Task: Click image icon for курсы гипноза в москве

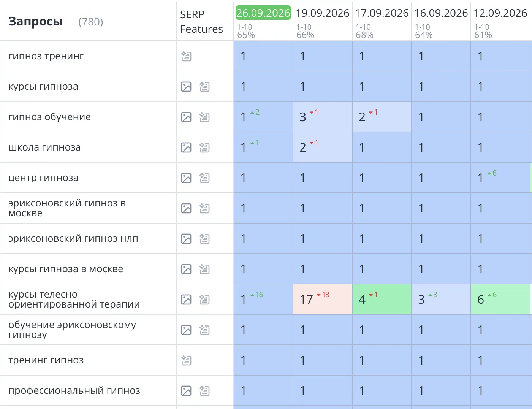Action: [x=186, y=269]
